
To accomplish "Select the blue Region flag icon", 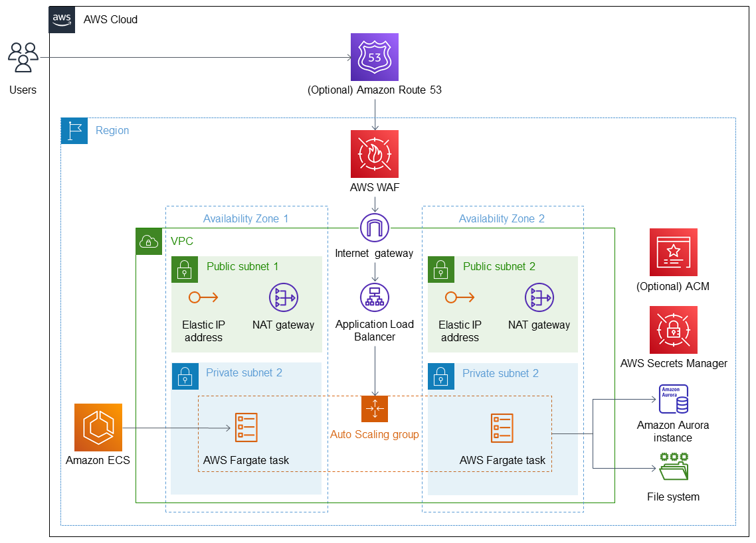I will pos(74,131).
